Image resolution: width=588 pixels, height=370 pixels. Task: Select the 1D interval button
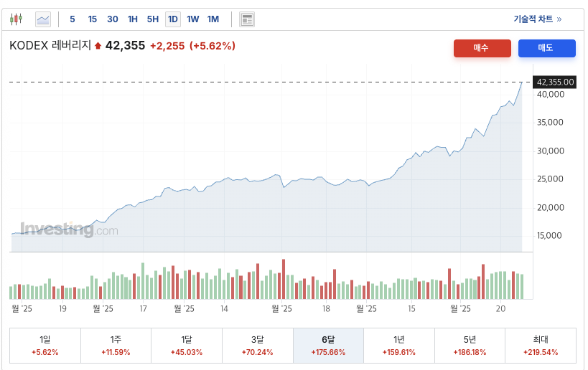[x=173, y=19]
